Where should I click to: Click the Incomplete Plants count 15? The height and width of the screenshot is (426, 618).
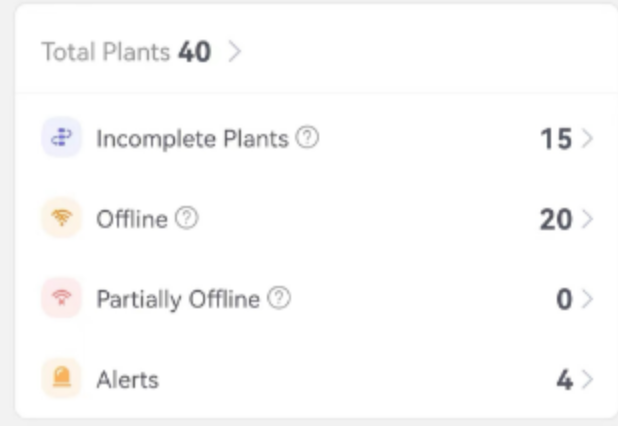(555, 139)
